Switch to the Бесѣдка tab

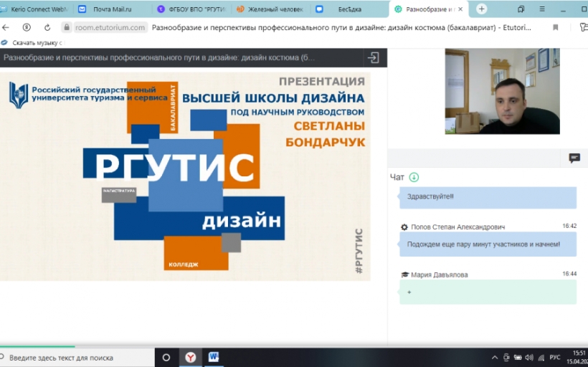click(x=348, y=9)
